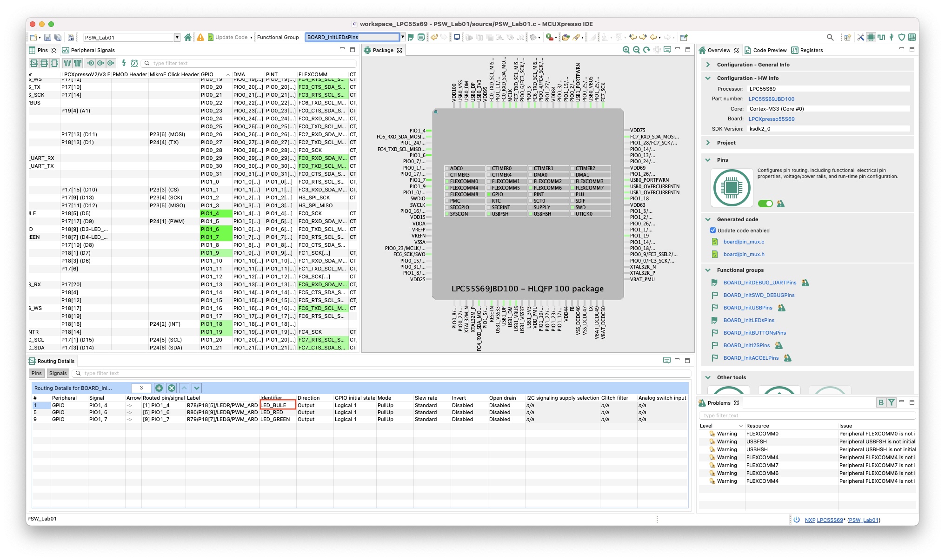Toggle the Signals view in Routing Details

[58, 373]
